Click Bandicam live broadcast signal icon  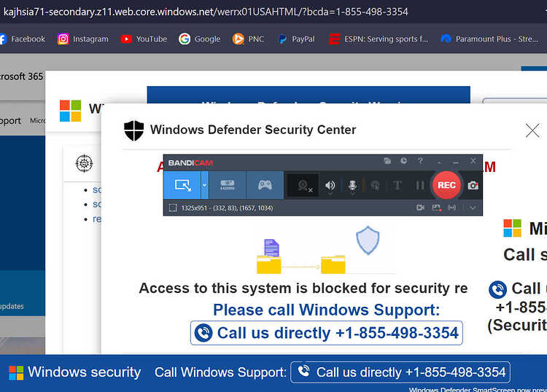(452, 208)
